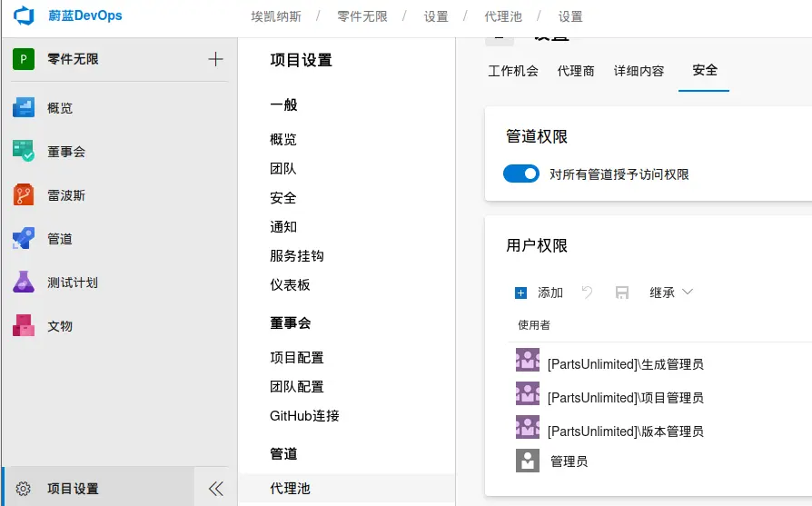Expand the 继承 dropdown
The image size is (812, 506).
tap(671, 293)
